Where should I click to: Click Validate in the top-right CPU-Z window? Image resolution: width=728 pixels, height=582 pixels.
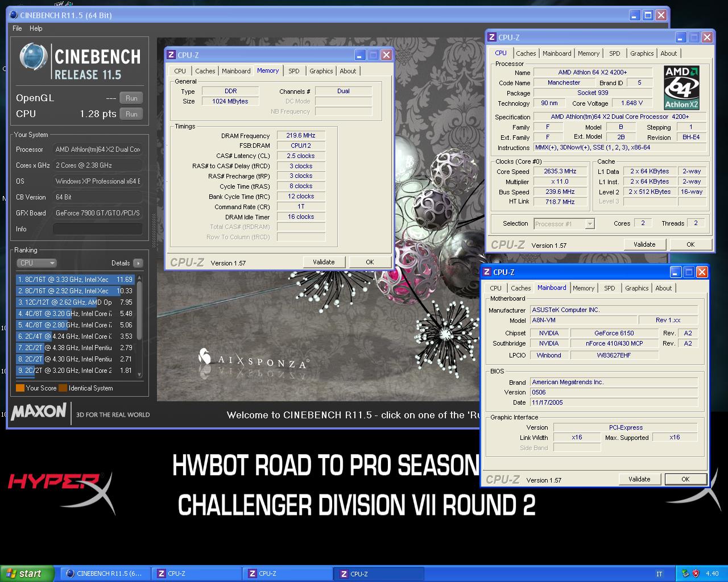pos(644,244)
